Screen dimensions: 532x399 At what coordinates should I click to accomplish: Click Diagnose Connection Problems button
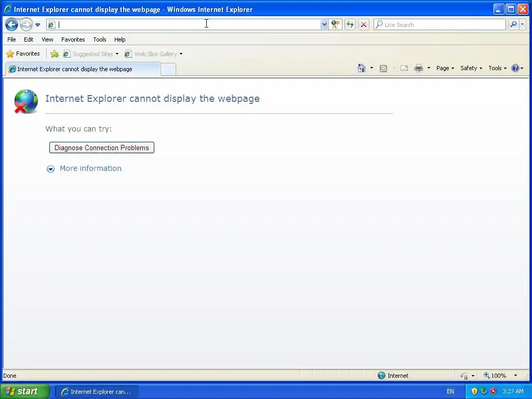pos(102,148)
